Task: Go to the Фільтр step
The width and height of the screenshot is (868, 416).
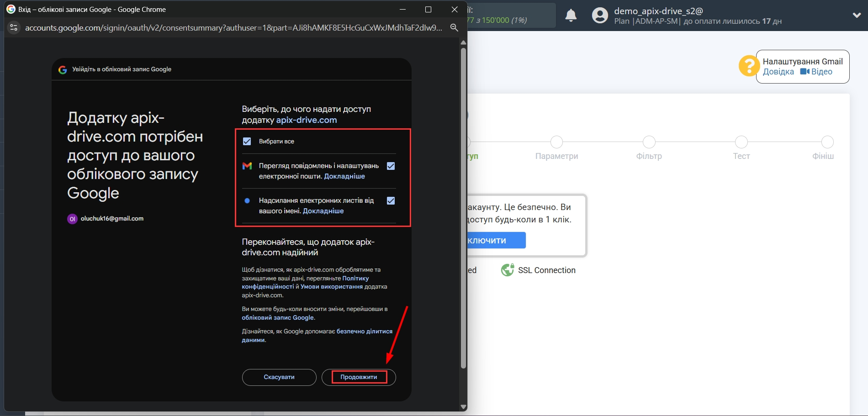Action: (x=649, y=142)
